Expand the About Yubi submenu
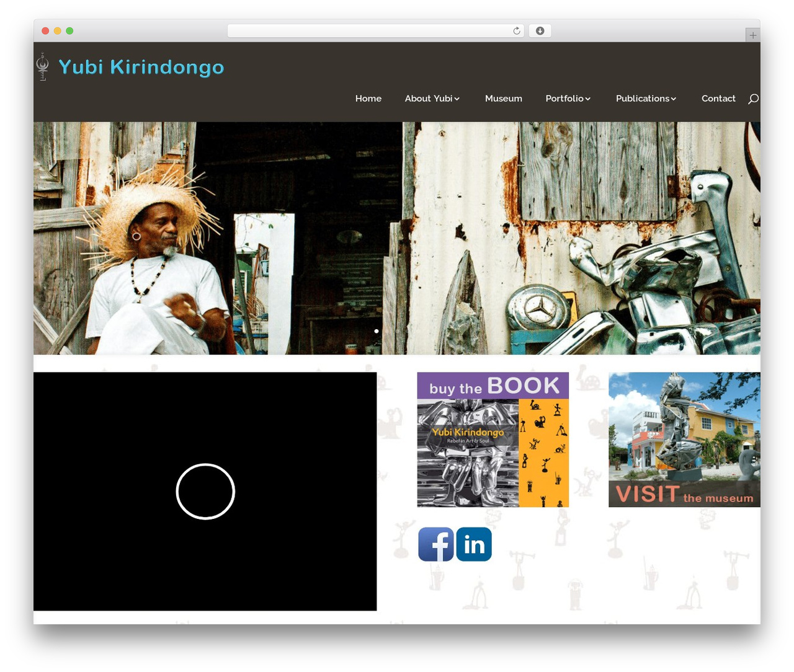This screenshot has height=672, width=794. tap(432, 99)
